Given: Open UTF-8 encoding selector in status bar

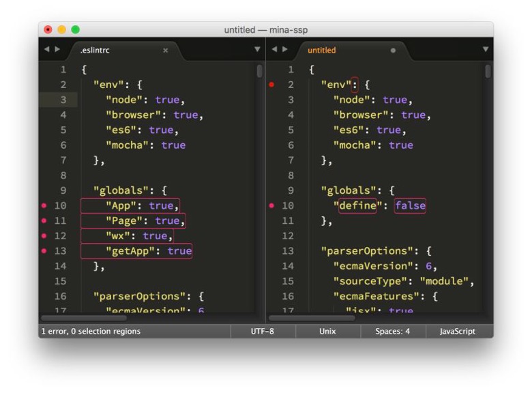Looking at the screenshot, I should [x=263, y=331].
